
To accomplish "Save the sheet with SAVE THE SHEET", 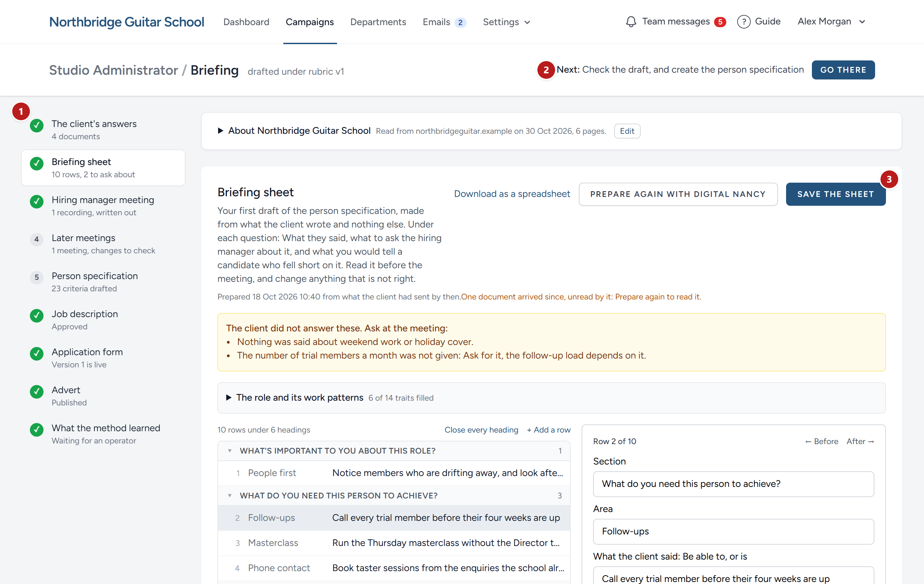I will point(835,194).
